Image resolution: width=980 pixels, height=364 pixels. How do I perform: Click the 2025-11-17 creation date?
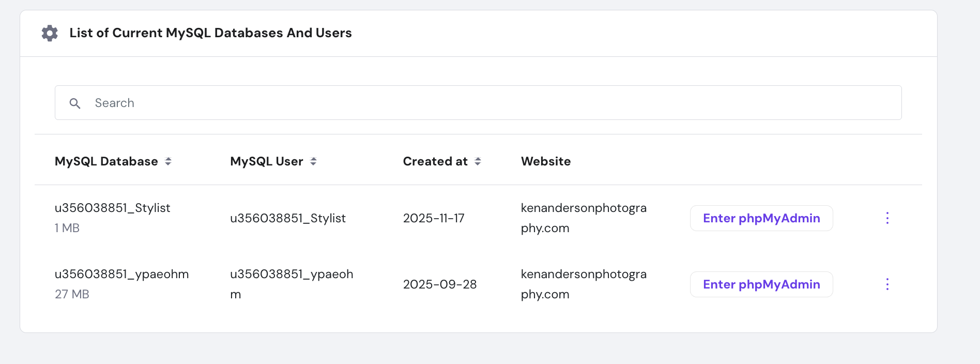point(434,218)
